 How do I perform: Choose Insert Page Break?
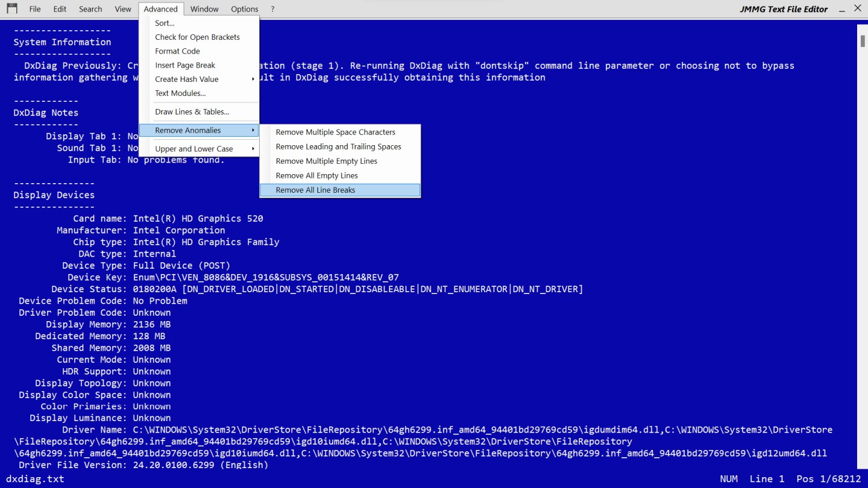coord(185,65)
